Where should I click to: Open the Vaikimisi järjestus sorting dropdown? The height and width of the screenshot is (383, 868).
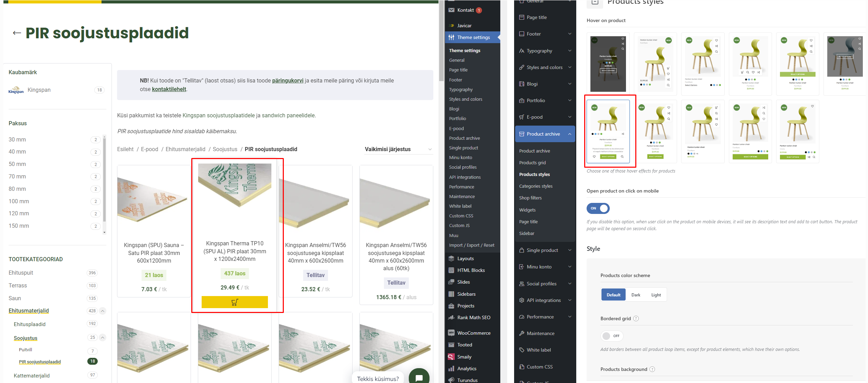pos(398,149)
